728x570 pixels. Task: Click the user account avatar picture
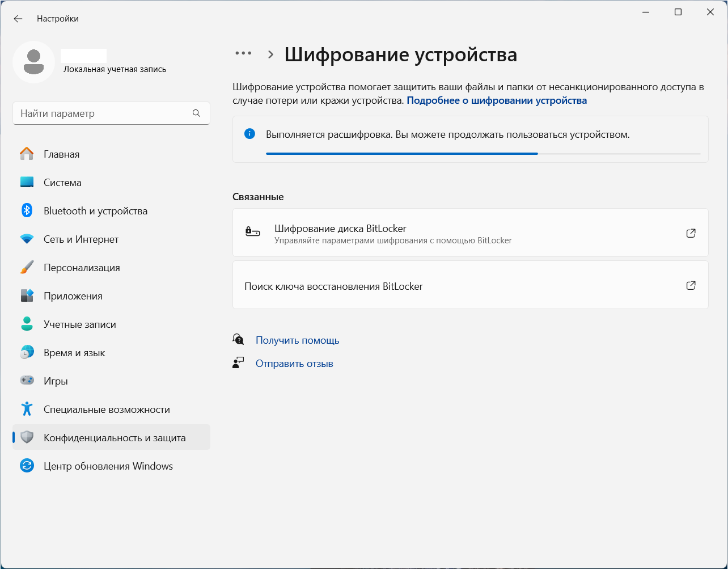34,62
